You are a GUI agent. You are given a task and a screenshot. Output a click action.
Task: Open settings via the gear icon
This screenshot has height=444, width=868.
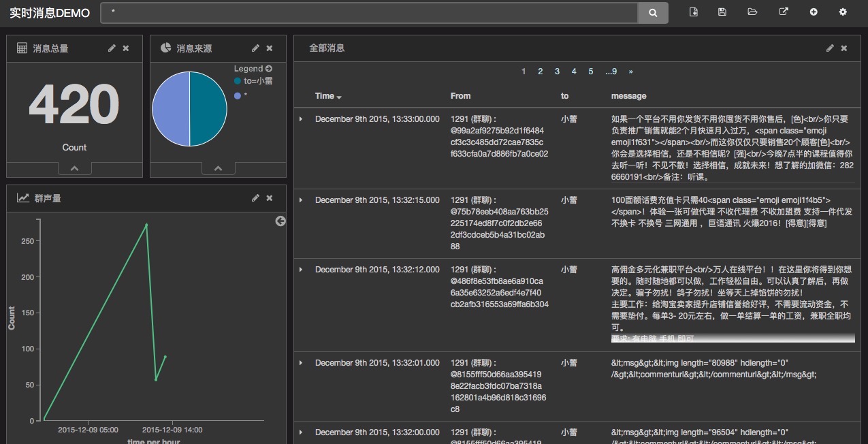(843, 12)
